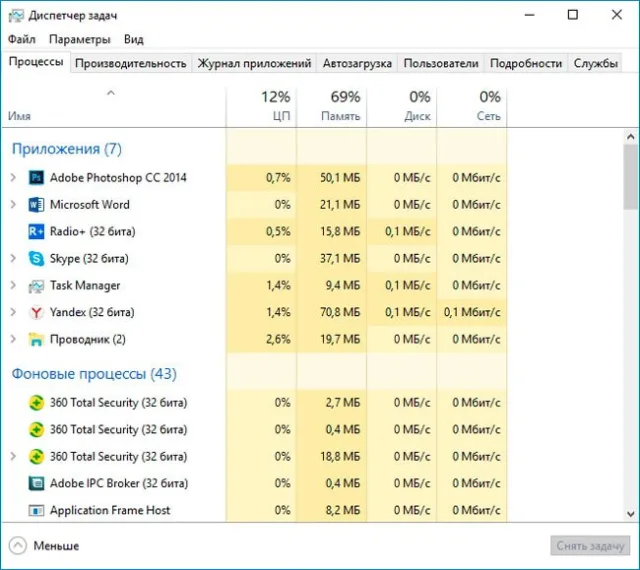Click the Меньше label
The width and height of the screenshot is (640, 570).
(56, 546)
